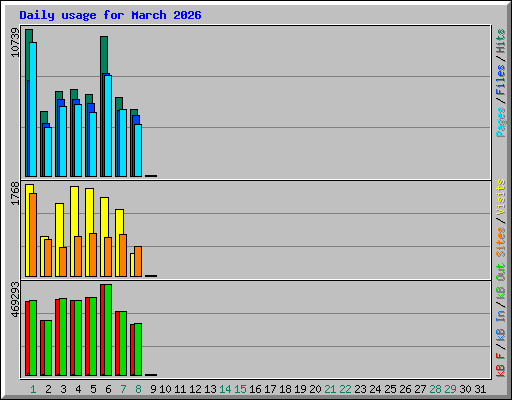The width and height of the screenshot is (512, 400).
Task: Click day 28 on the date axis
Action: [435, 389]
